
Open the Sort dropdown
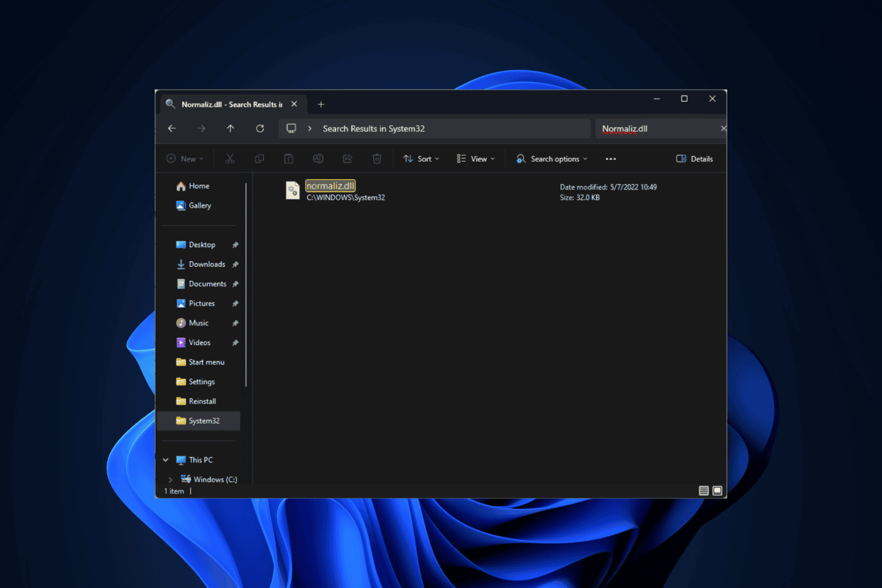421,159
